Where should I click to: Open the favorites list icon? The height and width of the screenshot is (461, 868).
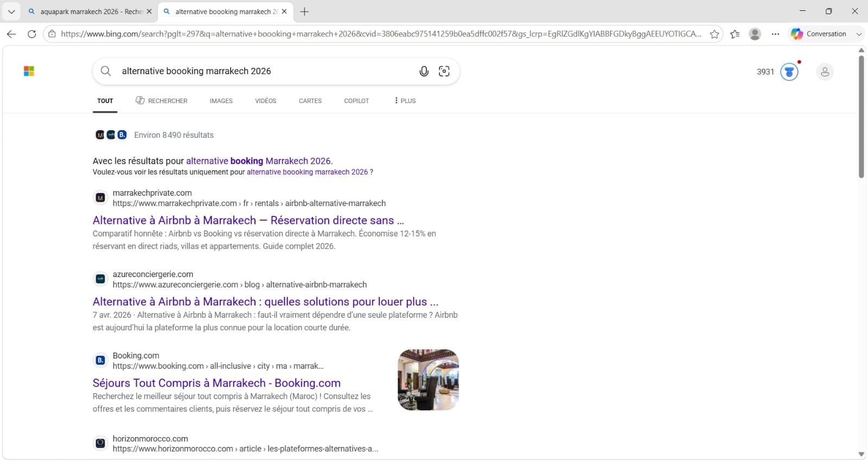(x=735, y=34)
